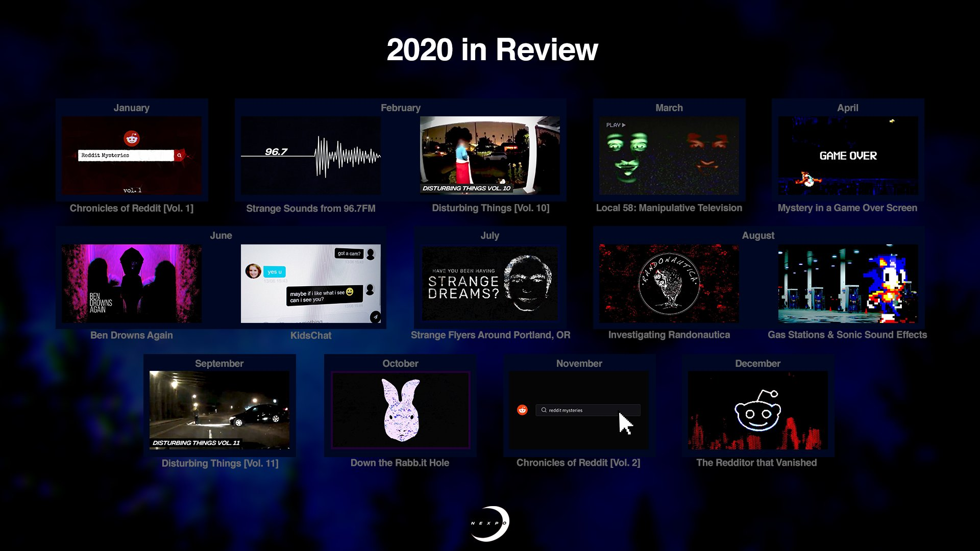Viewport: 980px width, 551px height.
Task: Select the July month label
Action: coord(490,235)
